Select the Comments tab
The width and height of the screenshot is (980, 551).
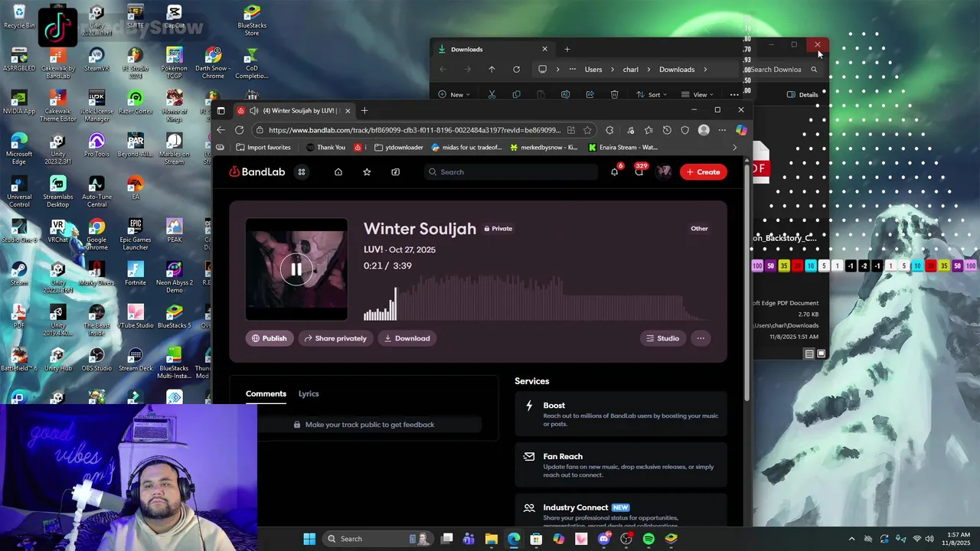(266, 393)
